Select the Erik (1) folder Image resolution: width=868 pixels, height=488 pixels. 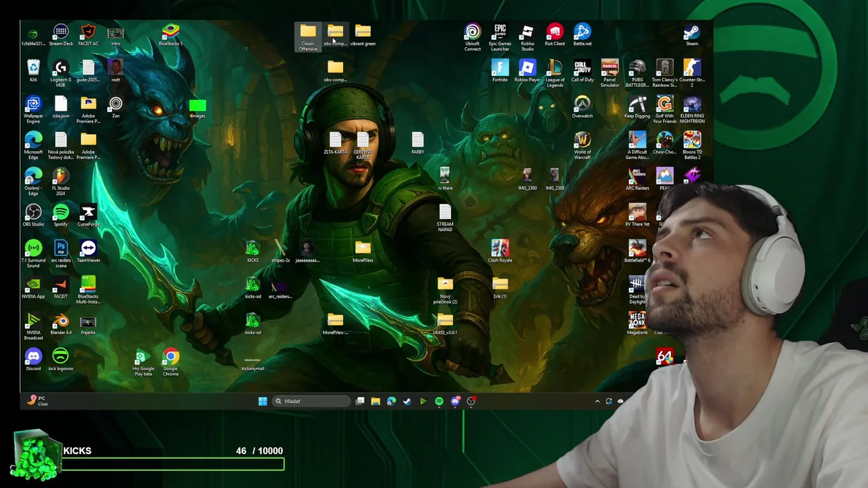(500, 287)
